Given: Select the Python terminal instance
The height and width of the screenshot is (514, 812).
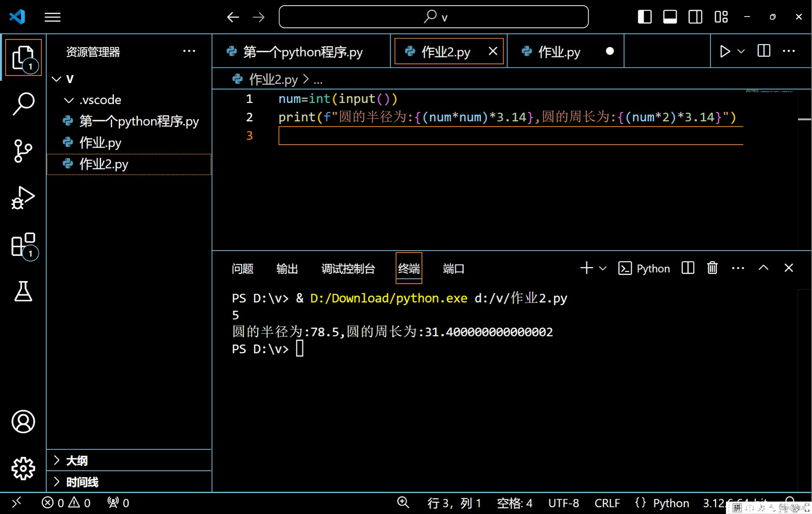Looking at the screenshot, I should coord(644,268).
